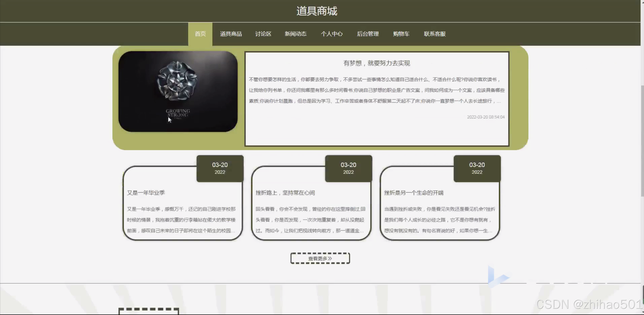Click date badge on 挫折是另一个生命 card
Screen dimensions: 644x315
[x=477, y=168]
